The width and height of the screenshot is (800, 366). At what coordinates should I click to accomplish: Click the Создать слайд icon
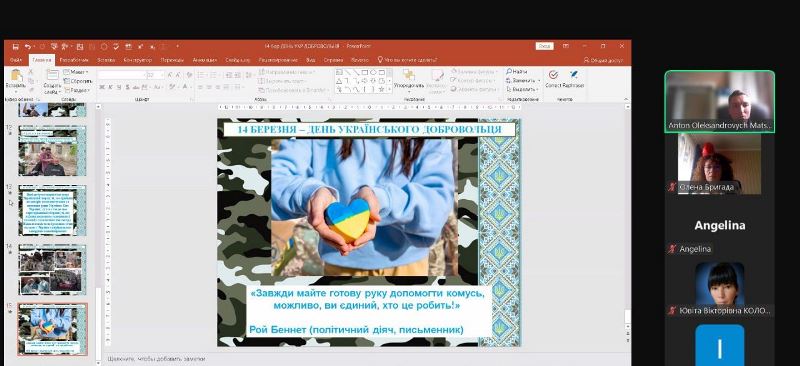(x=53, y=75)
